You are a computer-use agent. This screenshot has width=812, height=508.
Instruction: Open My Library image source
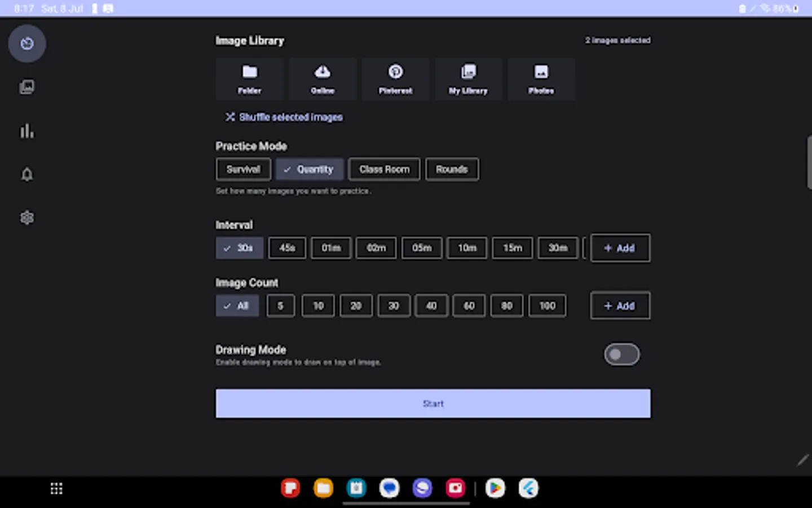468,79
